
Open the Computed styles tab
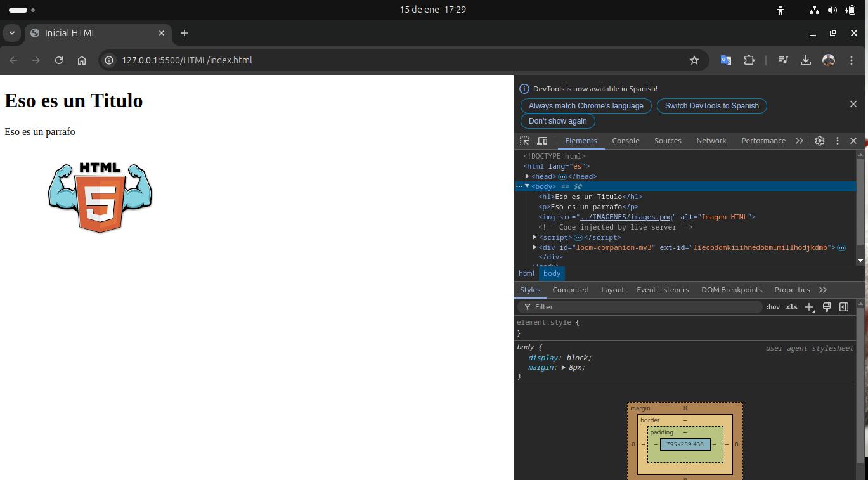tap(571, 290)
